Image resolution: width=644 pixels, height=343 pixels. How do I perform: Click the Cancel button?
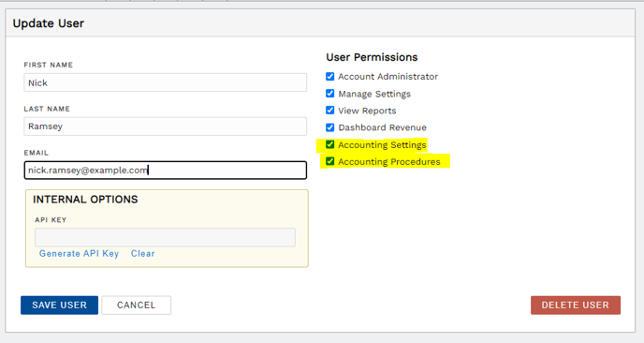point(137,306)
